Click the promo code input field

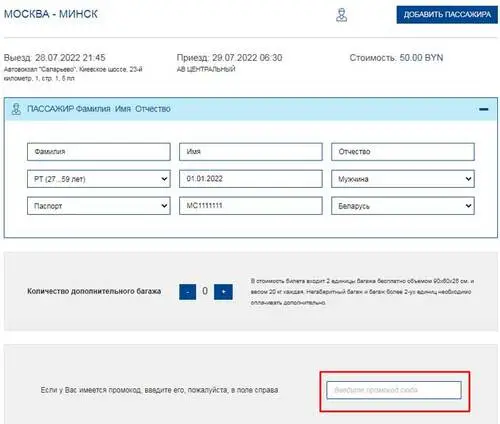[x=394, y=390]
